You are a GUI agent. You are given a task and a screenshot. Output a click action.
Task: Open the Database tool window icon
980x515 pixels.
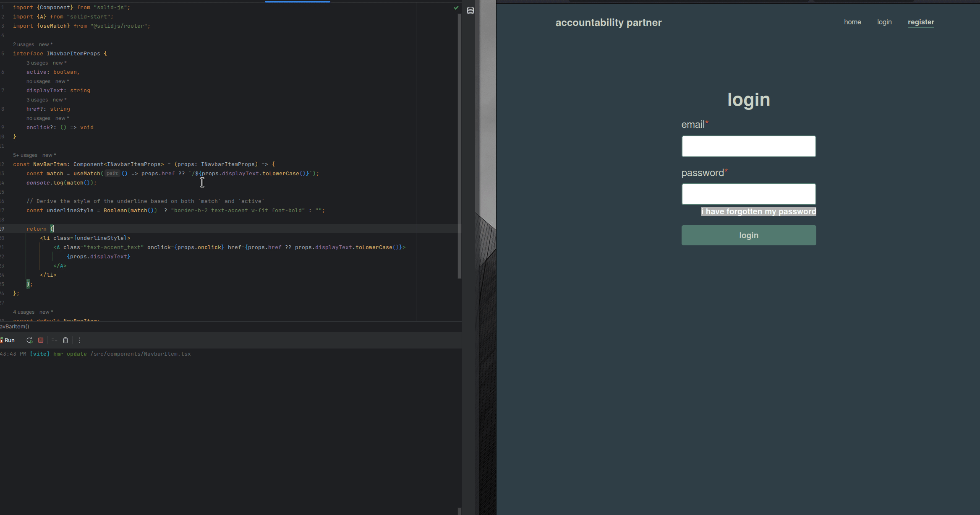470,11
